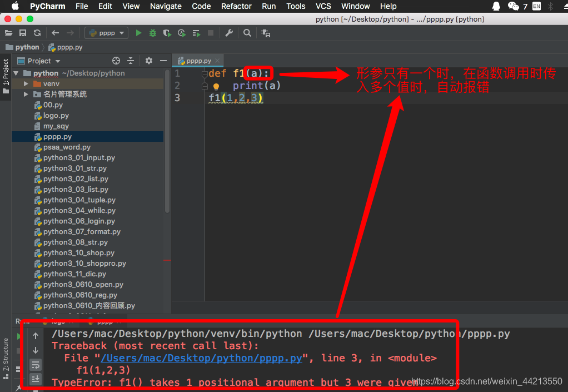
Task: Open the pppp run configuration dropdown
Action: tap(107, 33)
